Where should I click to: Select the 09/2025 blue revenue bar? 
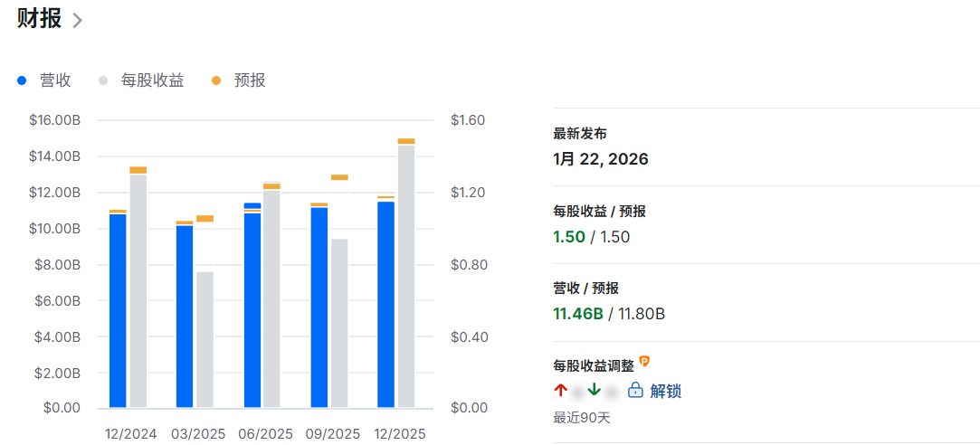tap(319, 308)
